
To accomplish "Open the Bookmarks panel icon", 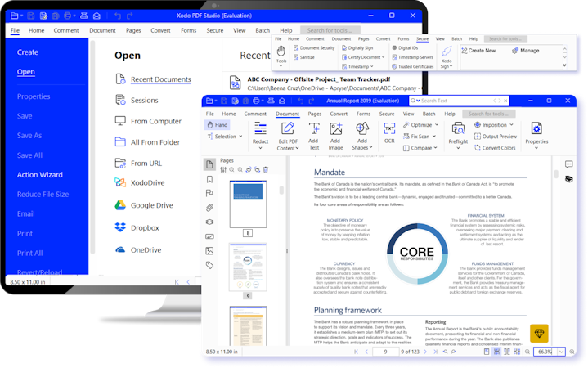I will click(x=209, y=179).
